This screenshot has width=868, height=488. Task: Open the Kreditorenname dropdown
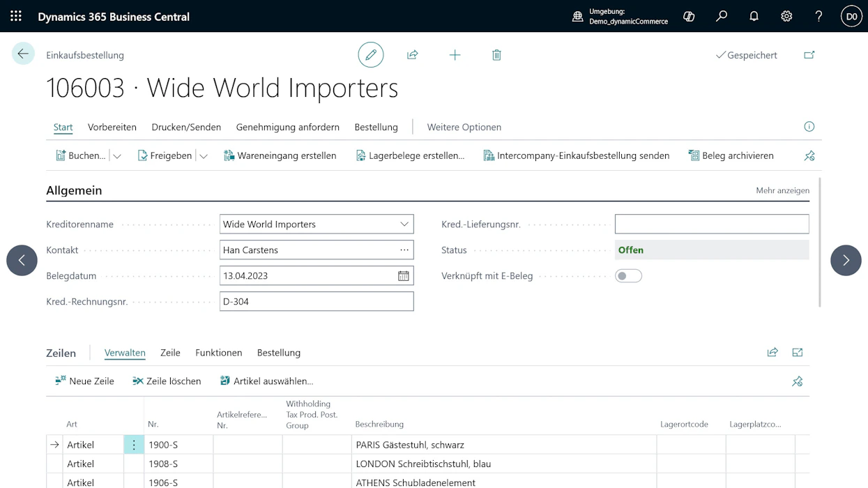coord(404,224)
